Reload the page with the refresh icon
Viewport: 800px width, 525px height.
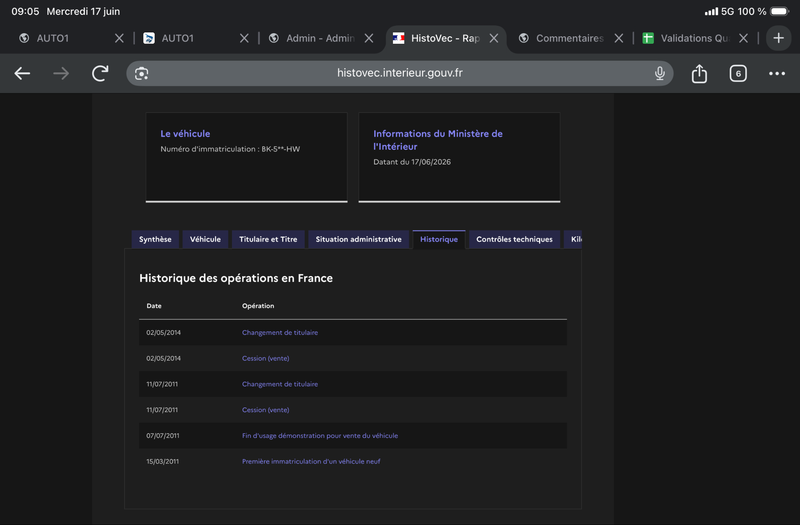(x=100, y=73)
